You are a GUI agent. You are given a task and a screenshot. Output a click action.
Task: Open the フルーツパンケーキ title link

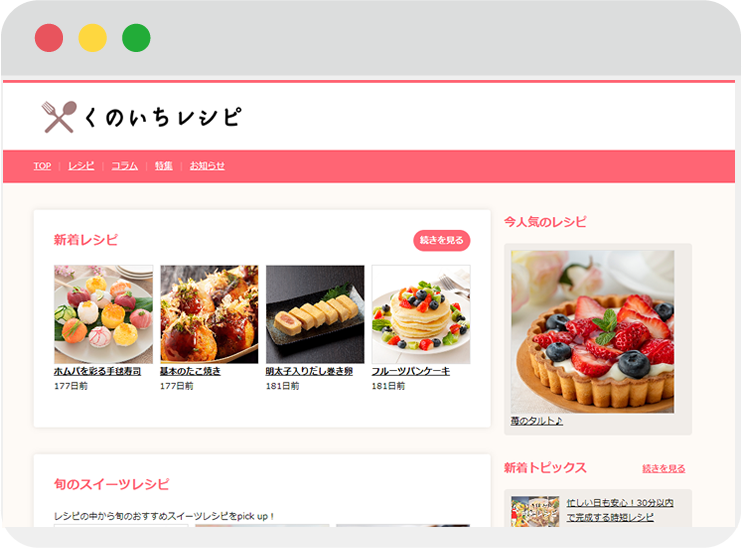pos(411,371)
